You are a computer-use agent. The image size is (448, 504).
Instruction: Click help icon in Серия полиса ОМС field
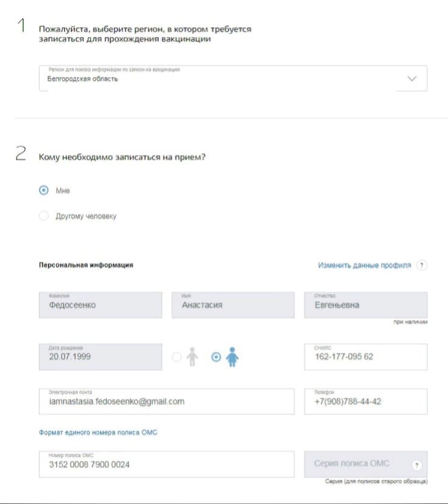click(417, 465)
